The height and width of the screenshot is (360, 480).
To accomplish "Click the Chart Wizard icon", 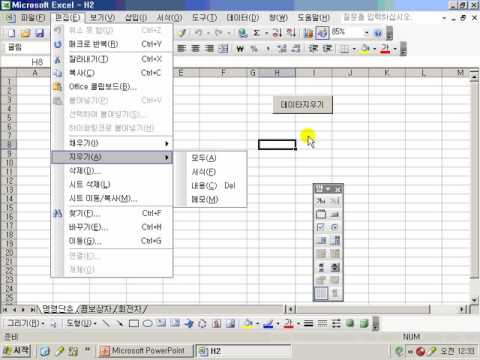I will click(308, 33).
